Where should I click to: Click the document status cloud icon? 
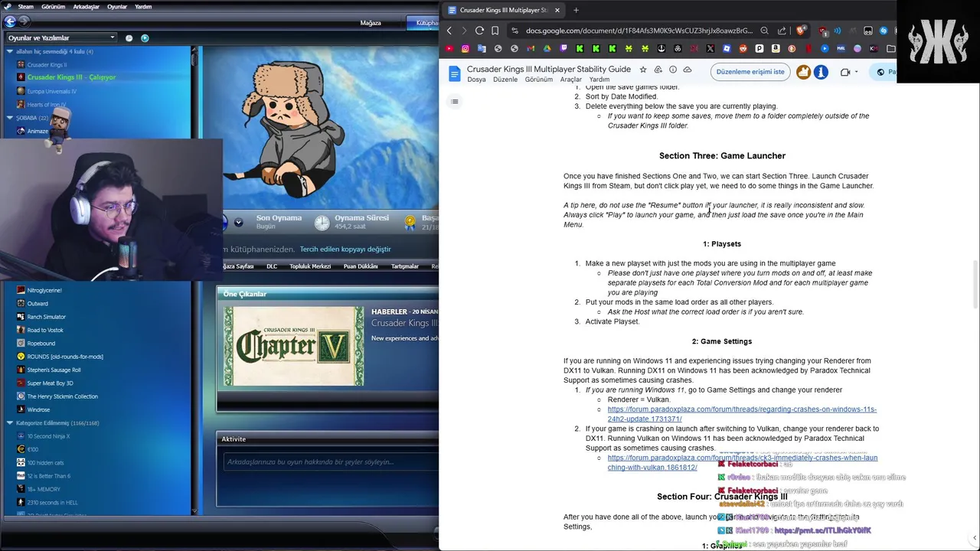688,70
